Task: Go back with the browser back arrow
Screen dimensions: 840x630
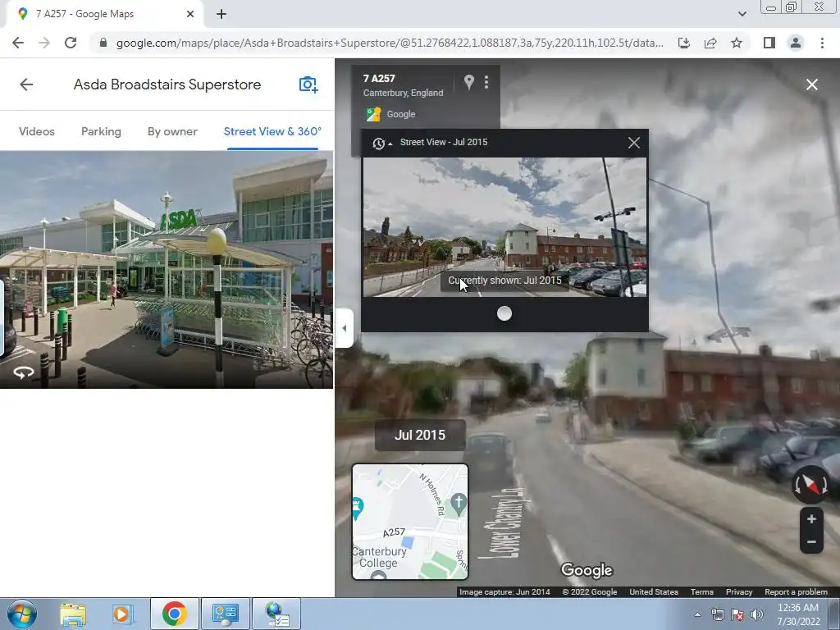Action: point(18,43)
